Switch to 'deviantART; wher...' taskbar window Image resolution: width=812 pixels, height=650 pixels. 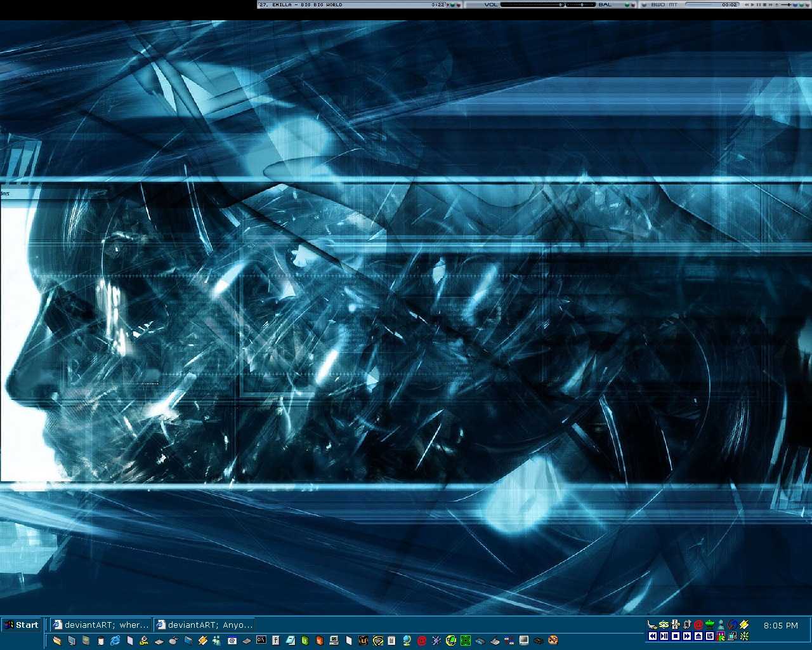pyautogui.click(x=101, y=625)
